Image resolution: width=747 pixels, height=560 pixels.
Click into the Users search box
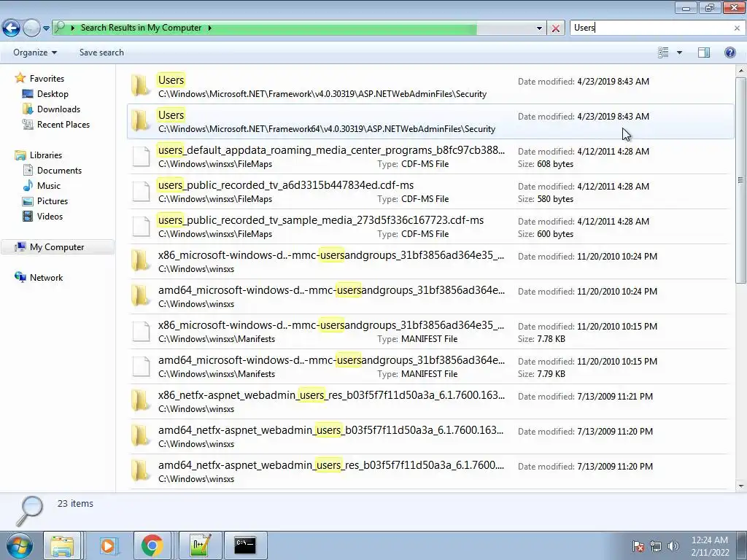[x=650, y=28]
